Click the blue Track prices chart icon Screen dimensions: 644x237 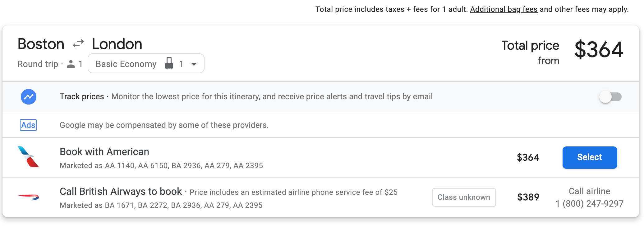(x=29, y=97)
